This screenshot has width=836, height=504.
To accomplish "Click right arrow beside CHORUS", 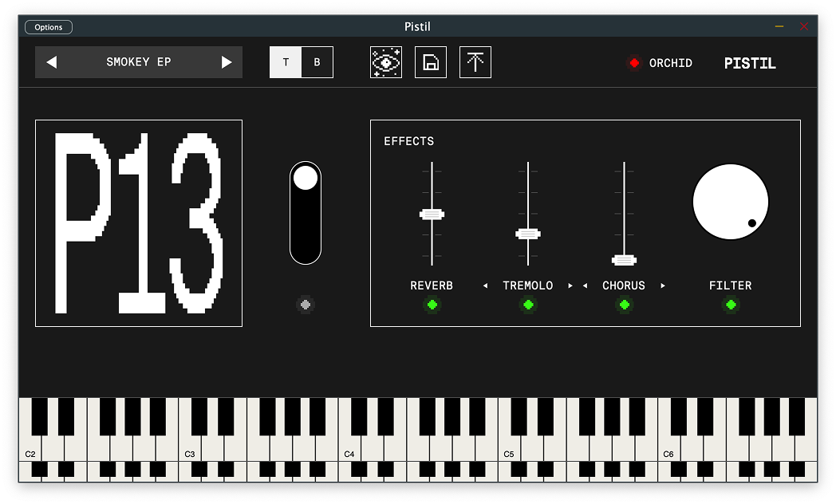I will tap(663, 286).
